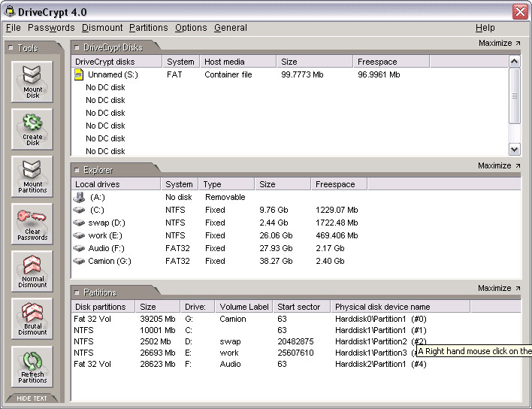Select the yellow Unnamed (S:) disk icon
The height and width of the screenshot is (409, 532).
coord(79,74)
